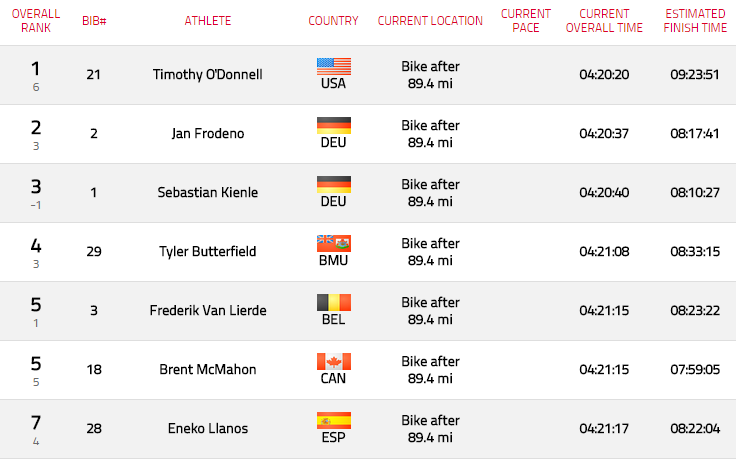The image size is (736, 465).
Task: Click Sebastian Kienle's German flag icon
Action: tap(334, 185)
